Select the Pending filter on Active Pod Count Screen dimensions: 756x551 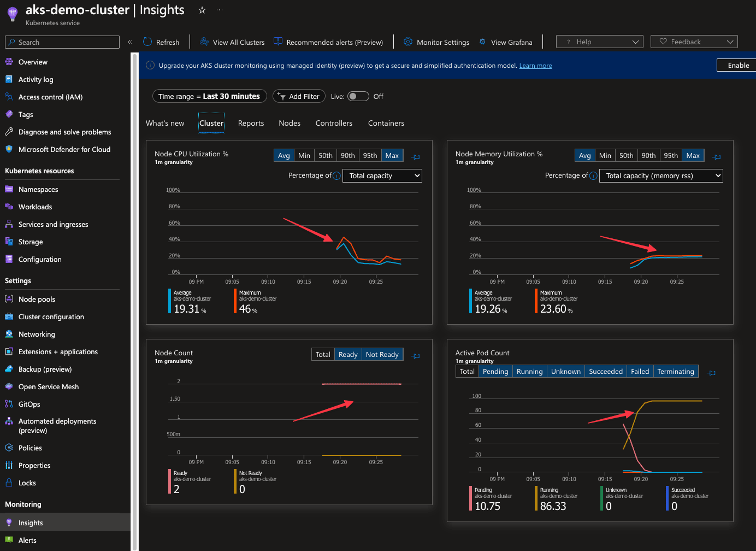pos(495,371)
